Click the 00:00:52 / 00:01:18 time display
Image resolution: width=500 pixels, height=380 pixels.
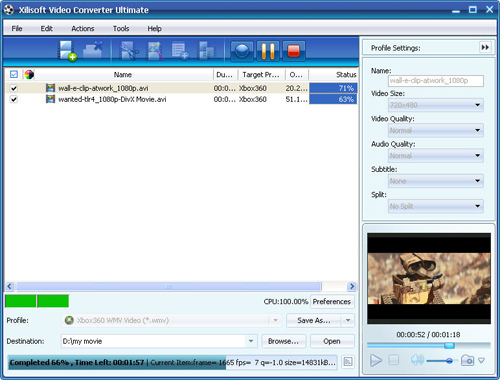[x=428, y=335]
